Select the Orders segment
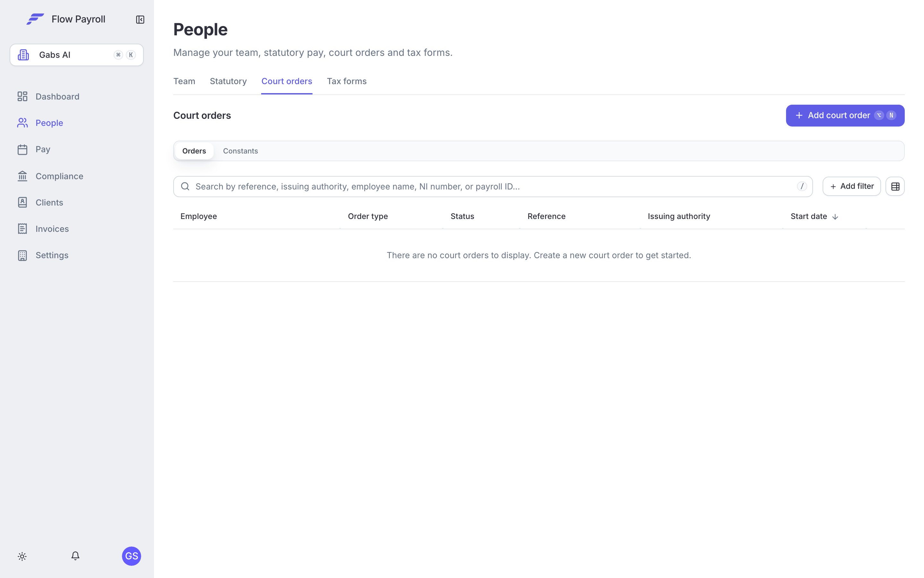Image resolution: width=924 pixels, height=578 pixels. (x=194, y=151)
